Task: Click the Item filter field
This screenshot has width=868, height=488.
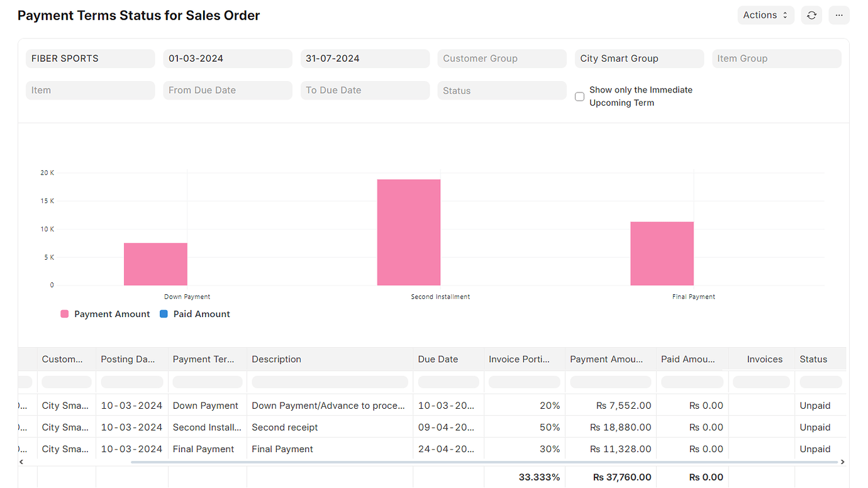Action: [91, 90]
